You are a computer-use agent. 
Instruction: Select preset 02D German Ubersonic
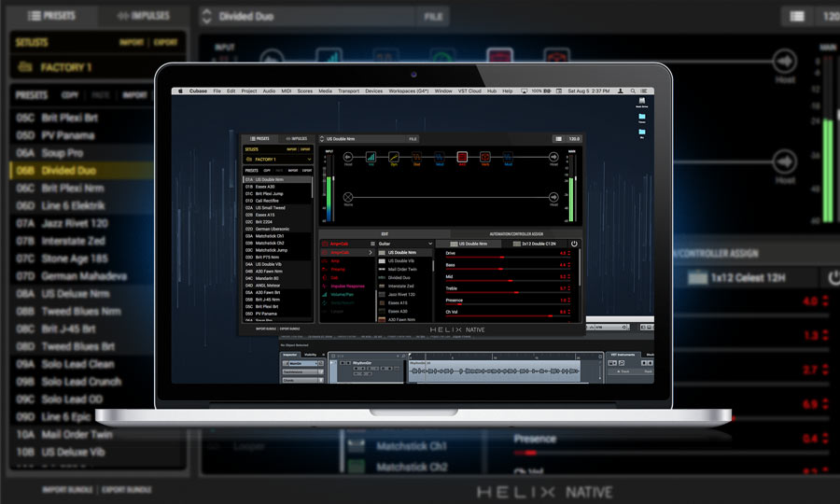tap(277, 229)
